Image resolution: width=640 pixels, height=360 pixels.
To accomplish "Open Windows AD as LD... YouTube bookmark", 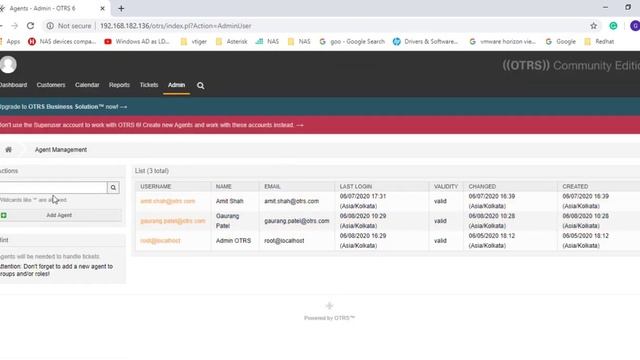I will pyautogui.click(x=137, y=42).
